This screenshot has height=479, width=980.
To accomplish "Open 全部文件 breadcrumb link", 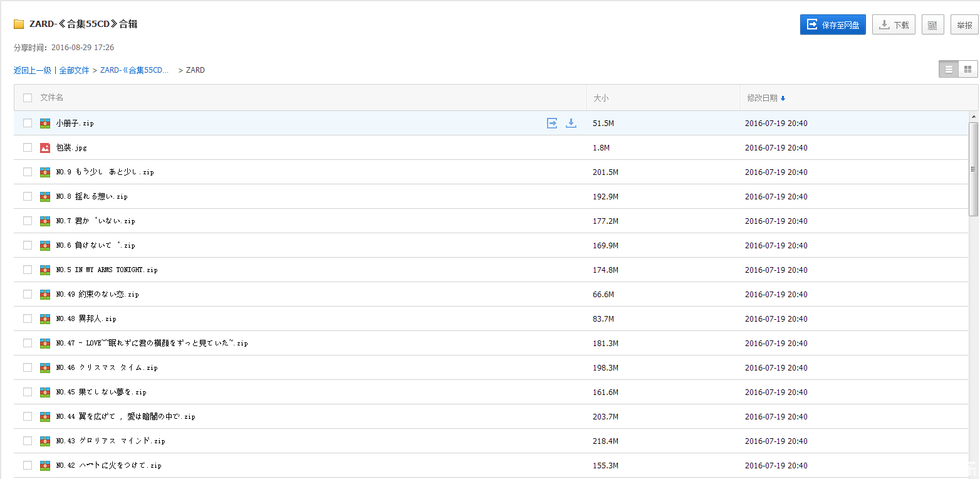I will [x=75, y=70].
